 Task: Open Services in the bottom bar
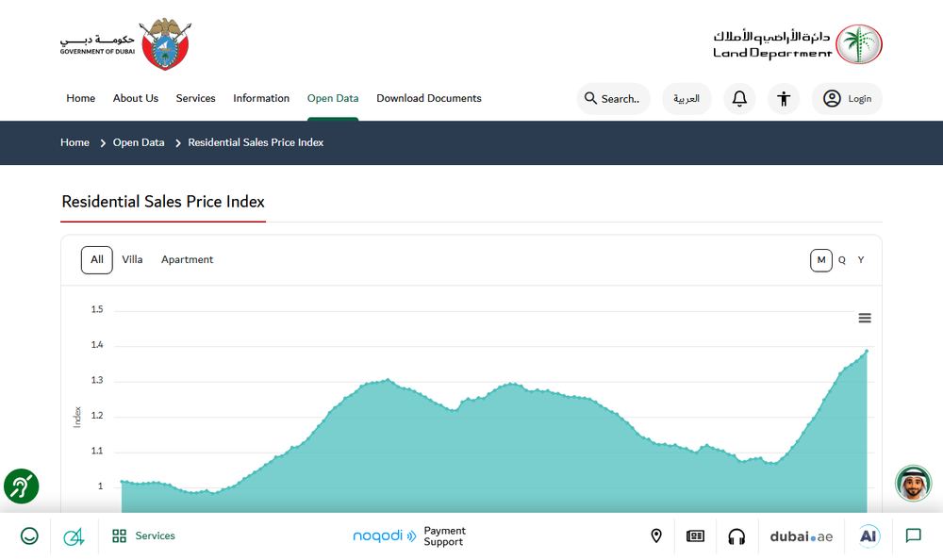tap(143, 535)
